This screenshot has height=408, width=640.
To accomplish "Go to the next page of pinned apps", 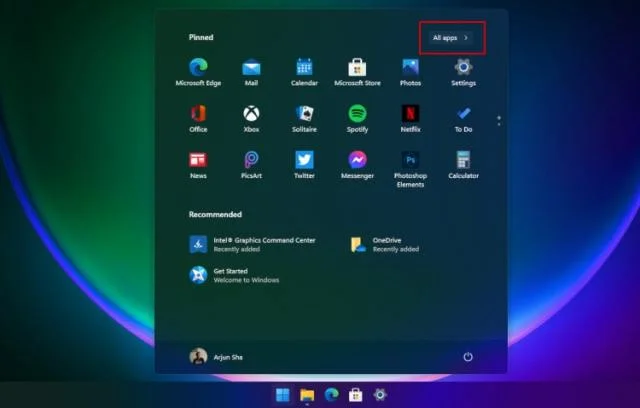I will [x=499, y=124].
